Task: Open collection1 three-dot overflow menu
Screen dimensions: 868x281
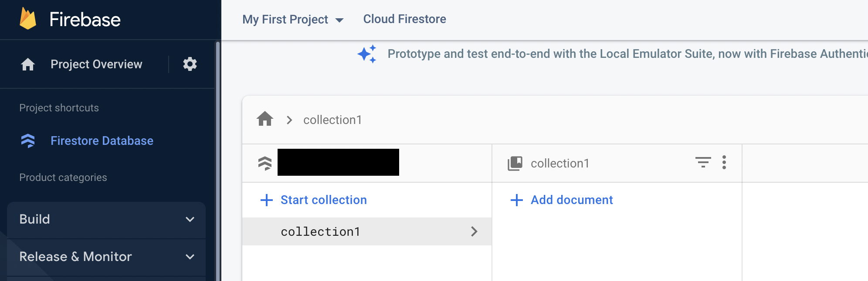Action: pos(724,163)
